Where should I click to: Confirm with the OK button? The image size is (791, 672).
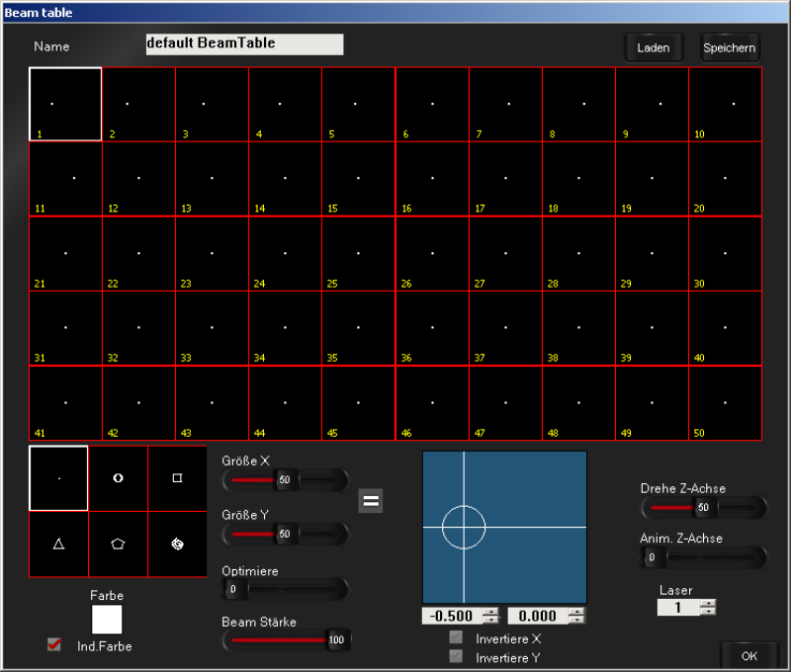[x=749, y=656]
